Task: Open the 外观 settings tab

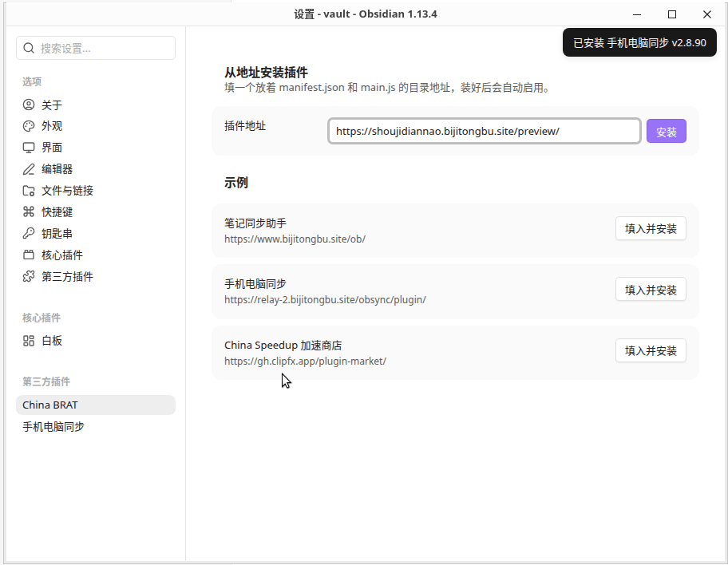Action: tap(96, 126)
